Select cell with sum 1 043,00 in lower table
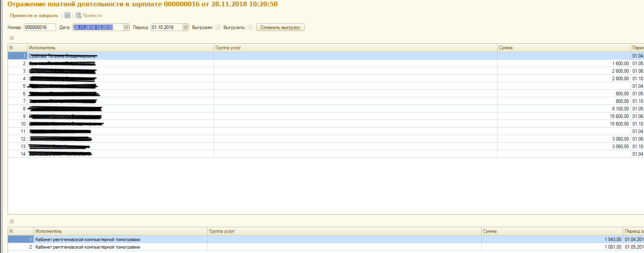Image resolution: width=644 pixels, height=253 pixels. click(x=552, y=239)
